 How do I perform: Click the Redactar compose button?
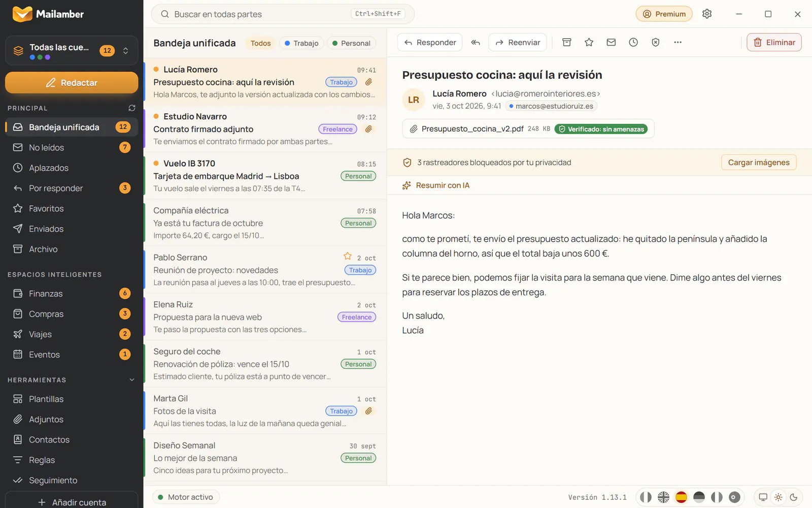72,82
